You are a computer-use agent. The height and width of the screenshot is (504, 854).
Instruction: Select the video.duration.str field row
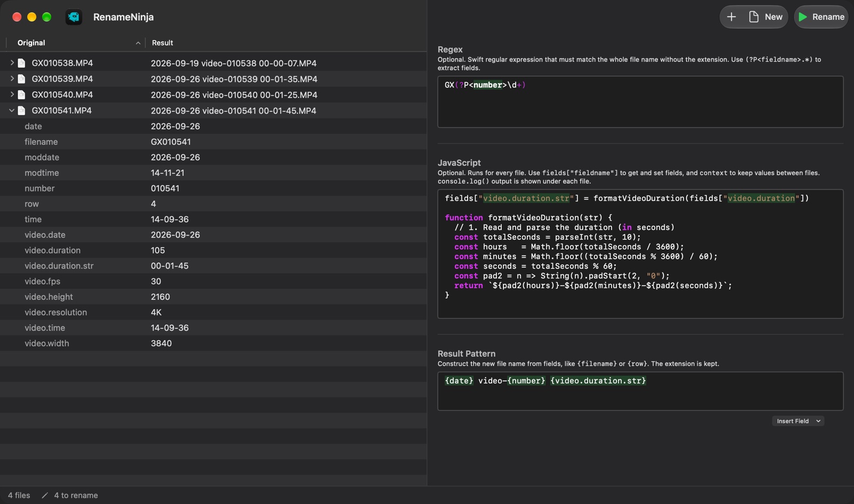point(213,266)
